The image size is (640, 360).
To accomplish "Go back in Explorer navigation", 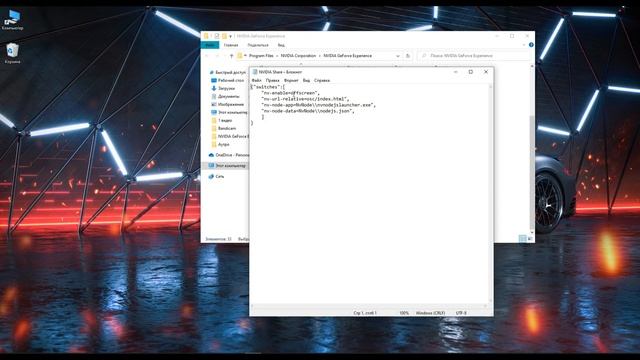I will [x=207, y=56].
